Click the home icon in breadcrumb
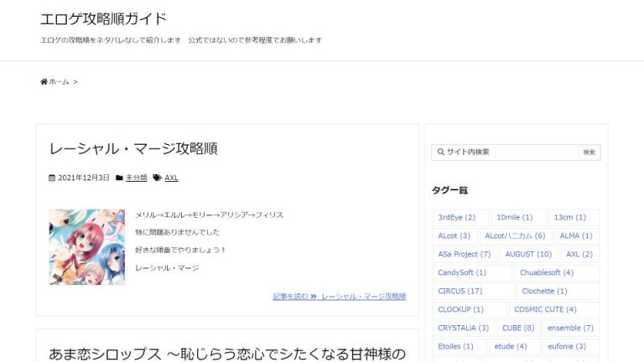This screenshot has width=644, height=362. (x=44, y=82)
